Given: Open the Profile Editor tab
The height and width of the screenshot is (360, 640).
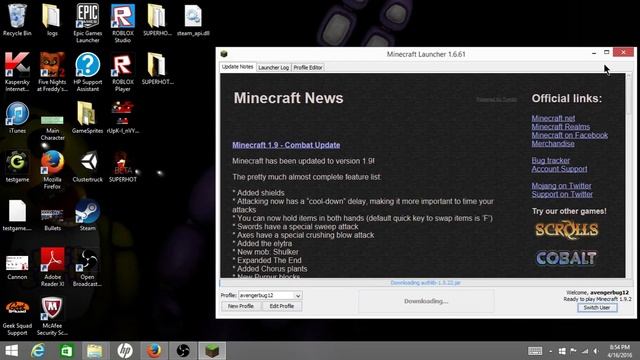Looking at the screenshot, I should (308, 68).
